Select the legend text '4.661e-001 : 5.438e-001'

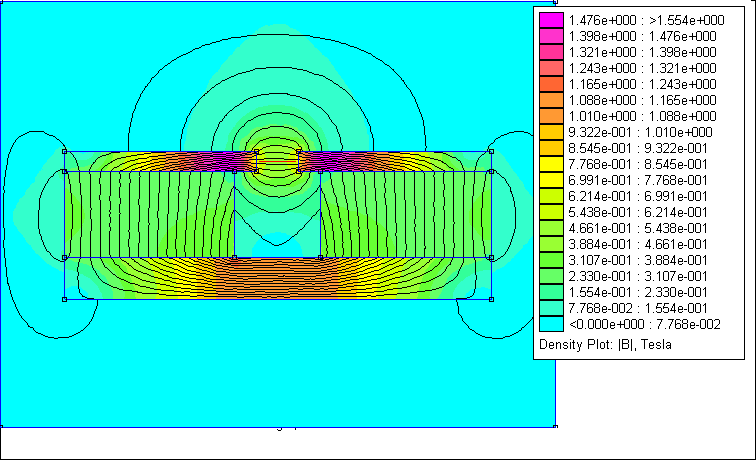pyautogui.click(x=638, y=228)
